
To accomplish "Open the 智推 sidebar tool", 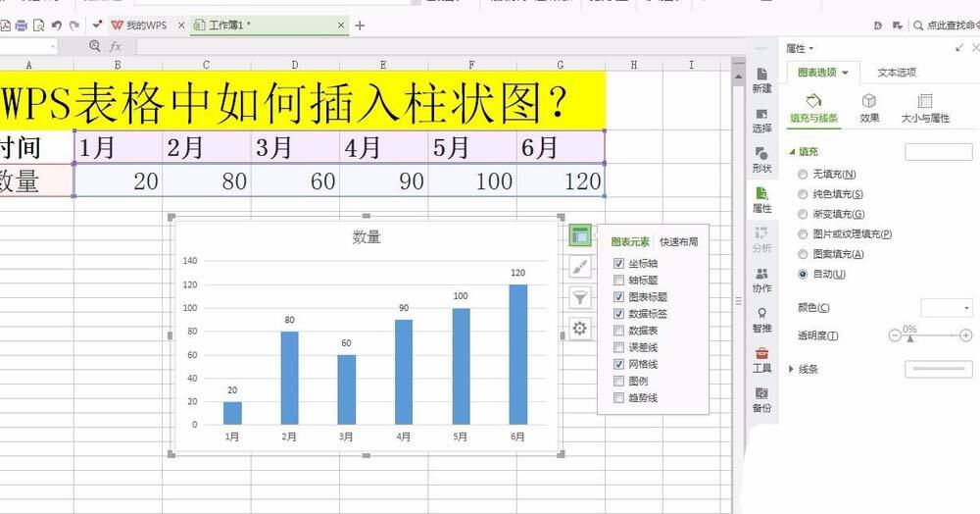I will (x=761, y=320).
